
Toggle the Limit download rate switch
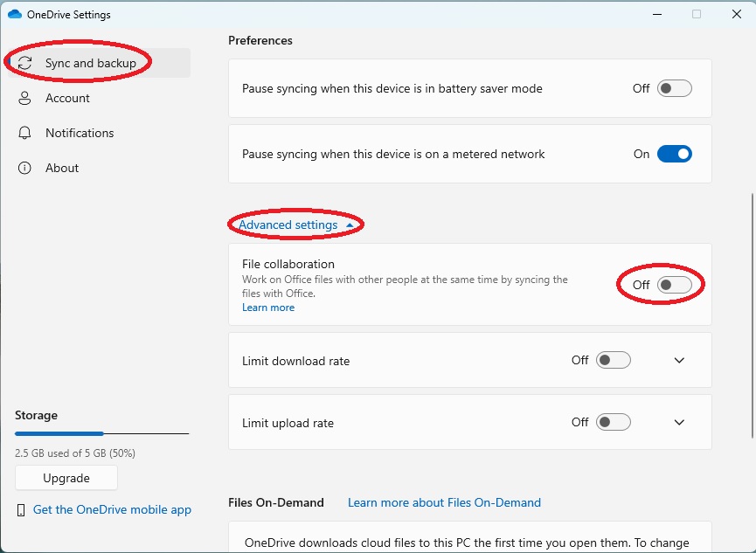[x=613, y=360]
